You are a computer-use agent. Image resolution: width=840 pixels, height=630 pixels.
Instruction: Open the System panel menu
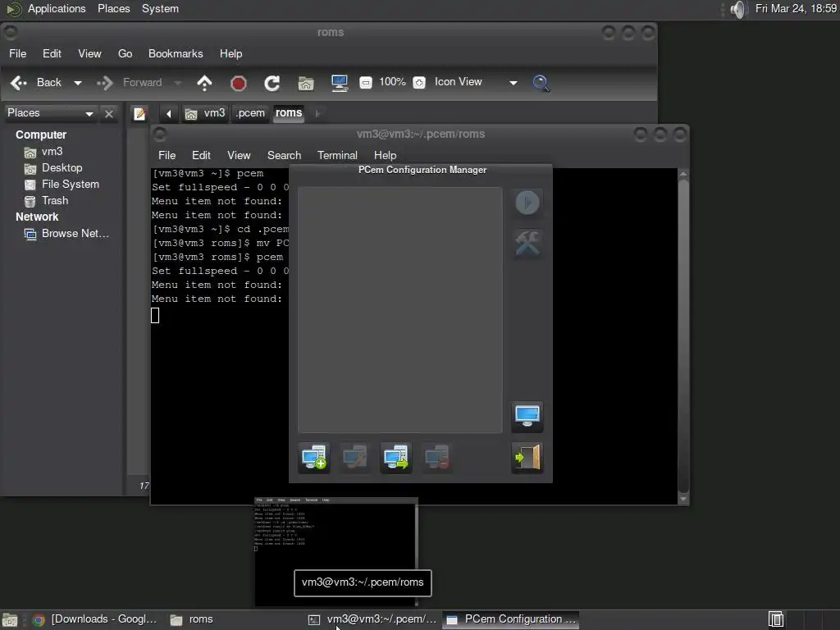click(160, 9)
